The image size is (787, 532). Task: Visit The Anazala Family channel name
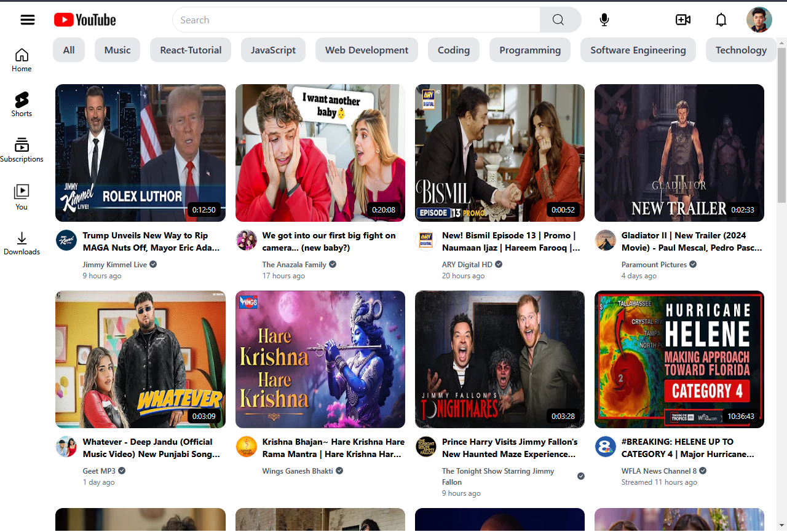tap(295, 265)
